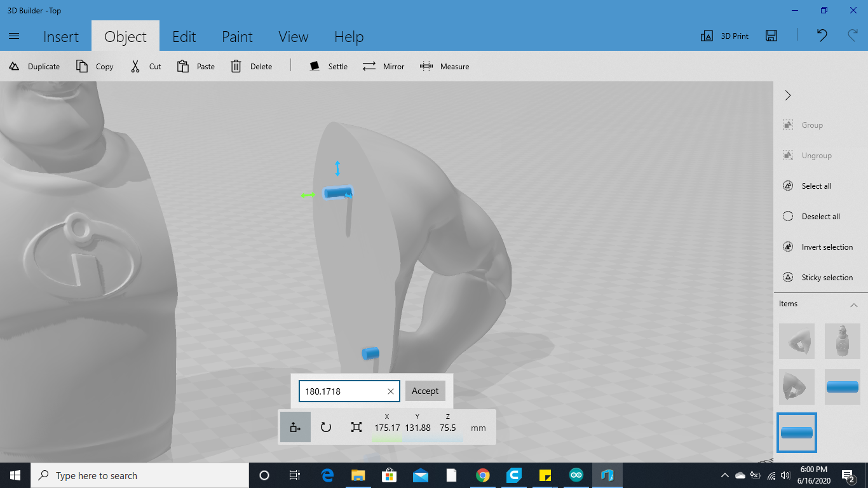This screenshot has height=488, width=868.
Task: Switch to the Edit menu
Action: point(184,36)
